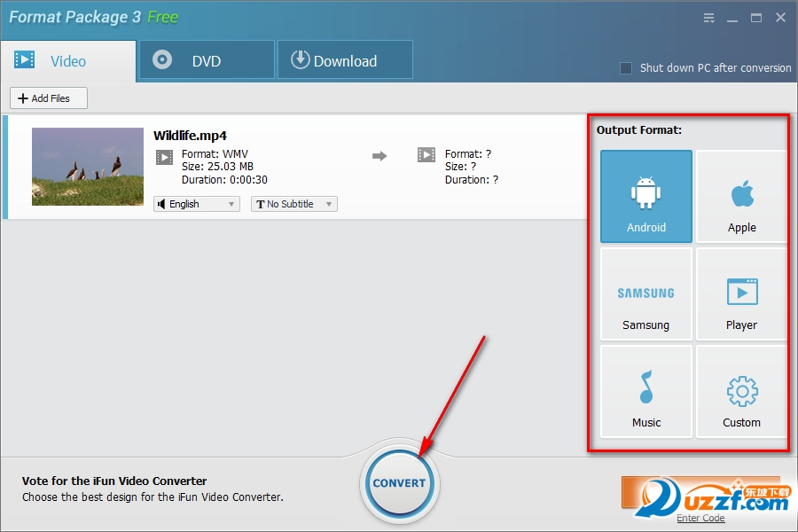Click Vote for the iFun Video Converter
Screen dimensions: 798x532
(114, 481)
